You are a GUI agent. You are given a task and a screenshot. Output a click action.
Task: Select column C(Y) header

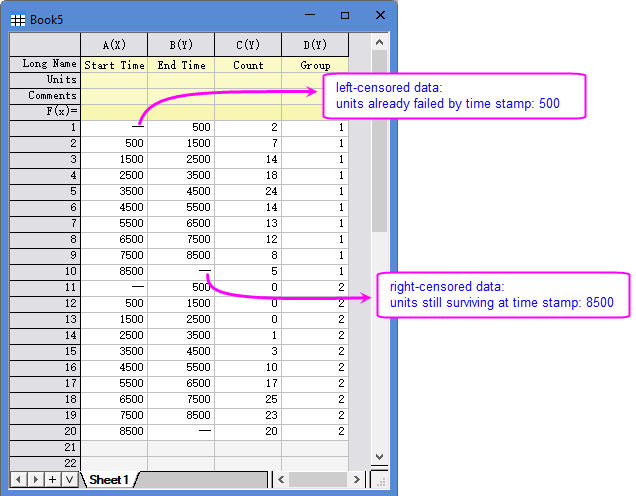point(248,45)
